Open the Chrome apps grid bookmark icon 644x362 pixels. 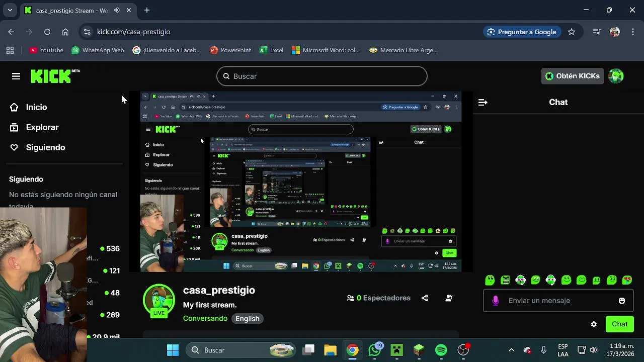[10, 50]
